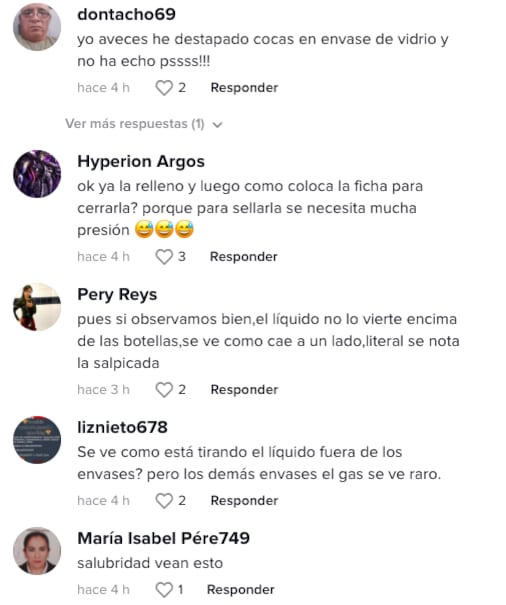The height and width of the screenshot is (605, 506).
Task: Reply to dontacho69 via Responder
Action: [244, 88]
